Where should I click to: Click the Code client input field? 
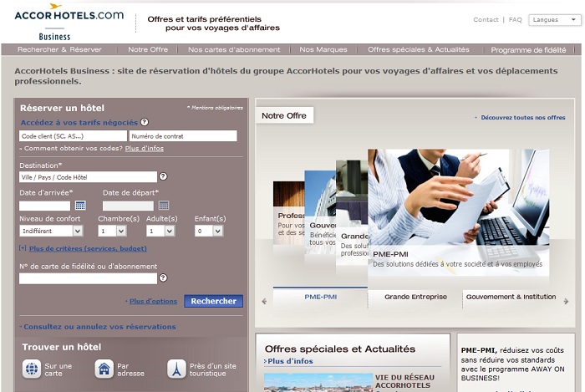pyautogui.click(x=73, y=135)
